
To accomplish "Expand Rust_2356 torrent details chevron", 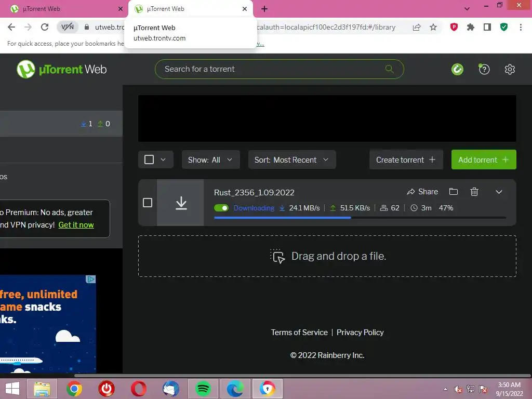I will coord(499,192).
